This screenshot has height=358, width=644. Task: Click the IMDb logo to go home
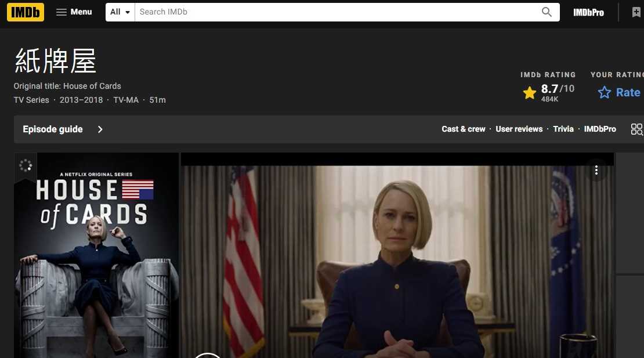tap(26, 12)
